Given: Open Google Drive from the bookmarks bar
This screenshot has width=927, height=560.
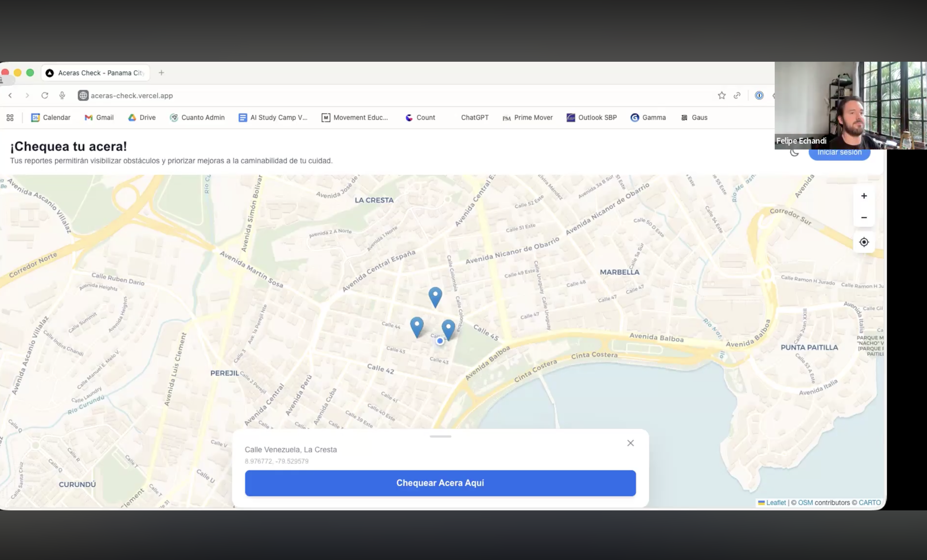Looking at the screenshot, I should pyautogui.click(x=142, y=117).
